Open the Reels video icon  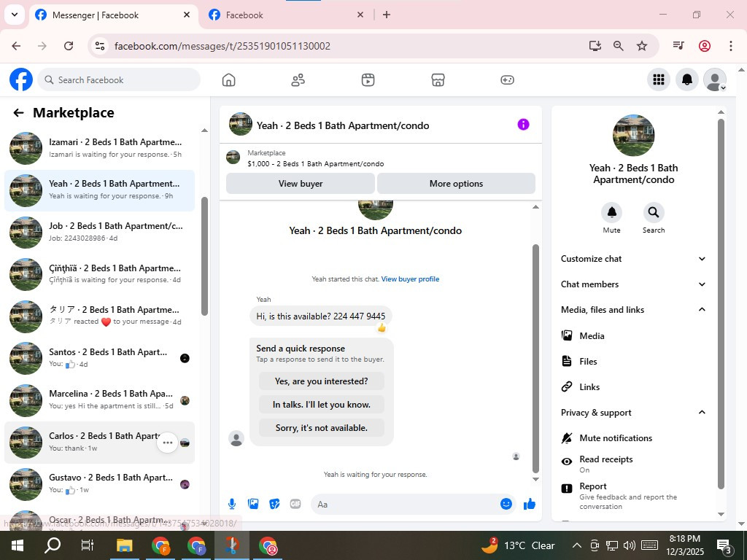(368, 80)
